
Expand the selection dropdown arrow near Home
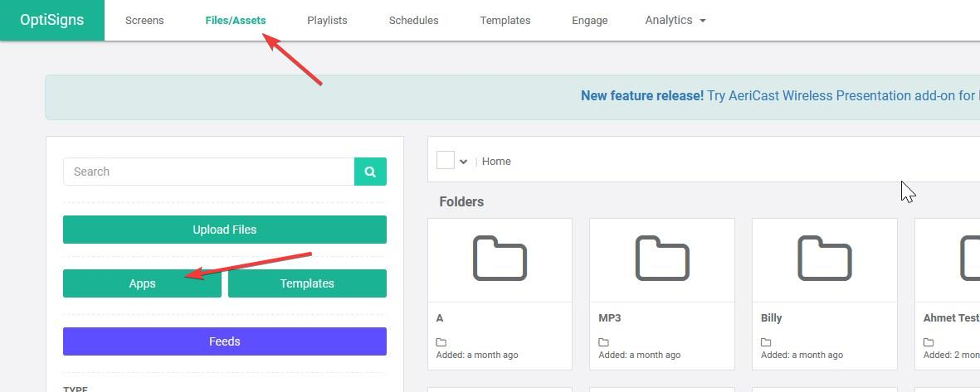(463, 162)
